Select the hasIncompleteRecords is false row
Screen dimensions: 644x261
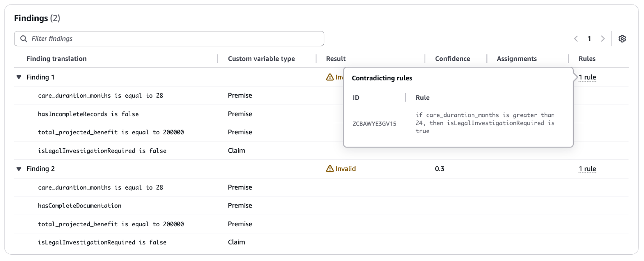[x=88, y=114]
